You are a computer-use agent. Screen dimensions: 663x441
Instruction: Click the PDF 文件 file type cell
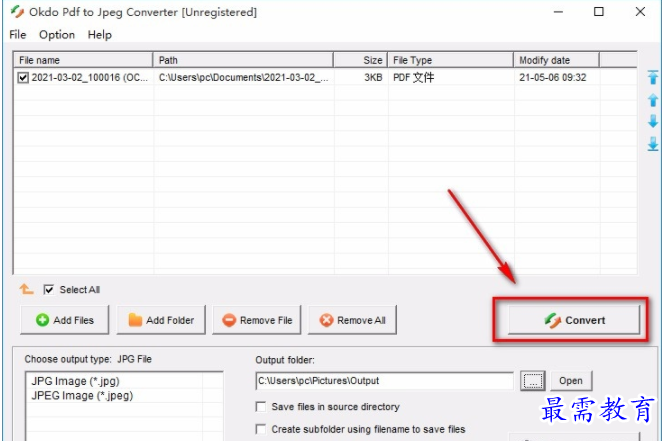[x=414, y=77]
